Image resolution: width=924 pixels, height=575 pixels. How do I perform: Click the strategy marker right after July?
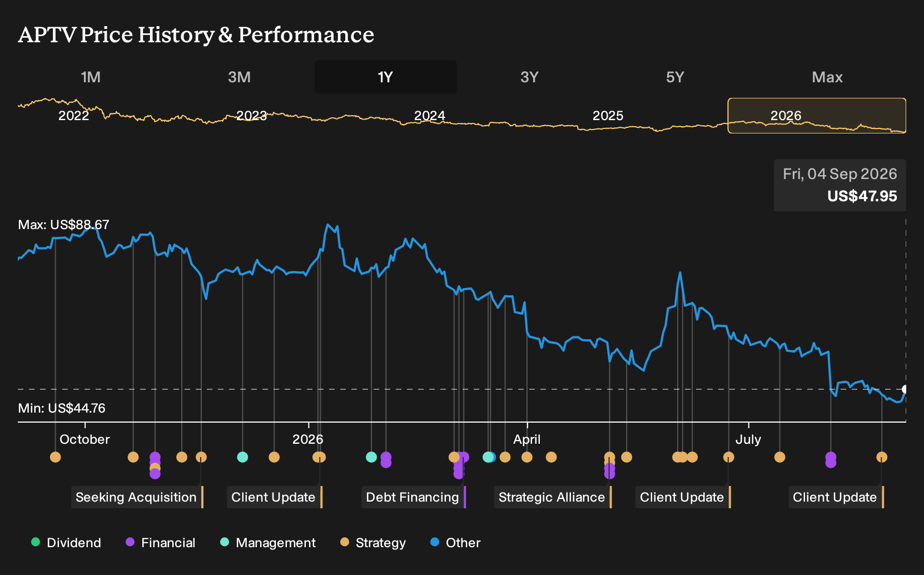[x=780, y=457]
